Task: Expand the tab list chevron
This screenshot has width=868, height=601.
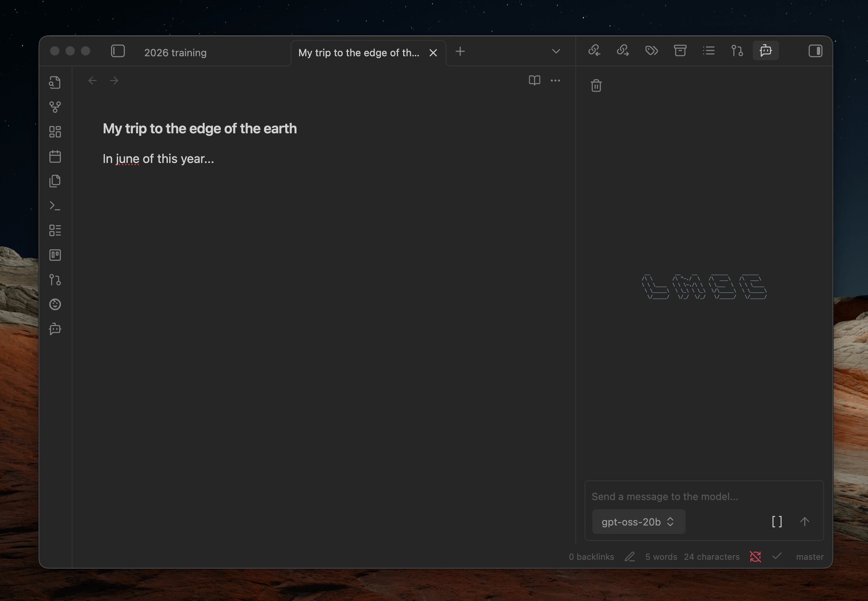Action: coord(556,51)
